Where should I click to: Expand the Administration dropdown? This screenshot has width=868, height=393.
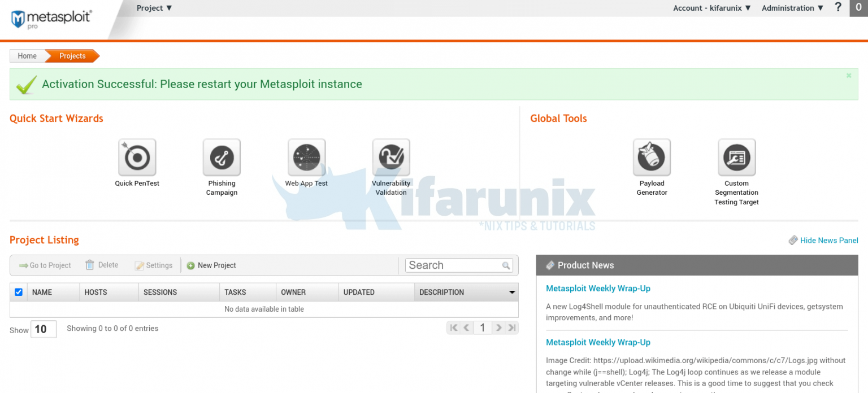792,7
